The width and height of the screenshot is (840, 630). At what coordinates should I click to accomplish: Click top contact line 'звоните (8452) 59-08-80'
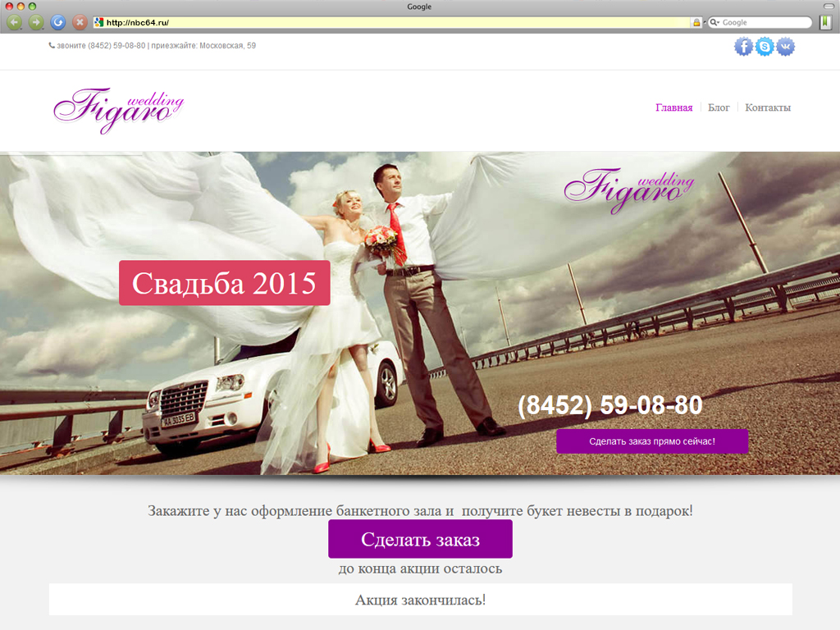pyautogui.click(x=101, y=46)
